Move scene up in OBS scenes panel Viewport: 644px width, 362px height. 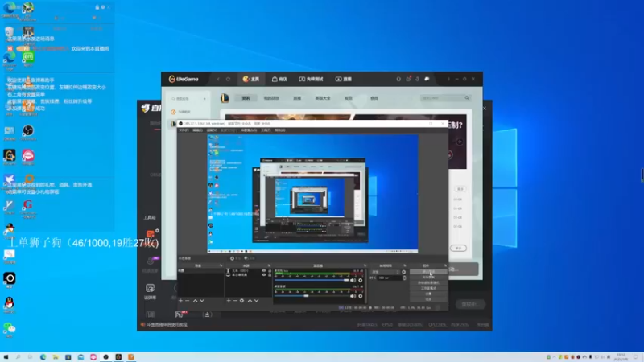[195, 301]
